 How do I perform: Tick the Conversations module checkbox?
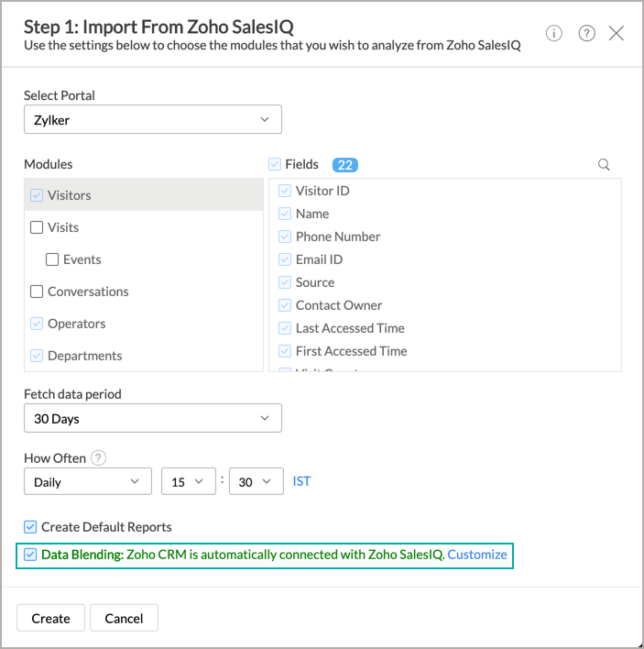click(x=37, y=291)
